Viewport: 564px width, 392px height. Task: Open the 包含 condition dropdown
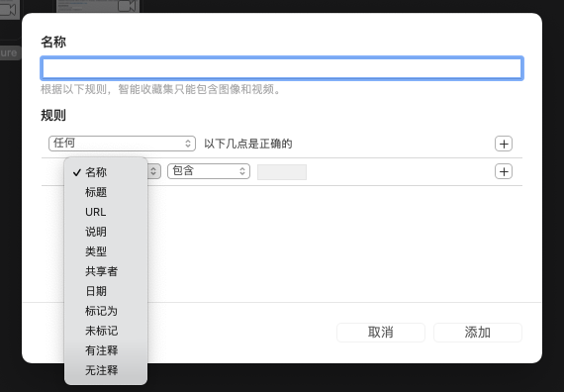tap(209, 171)
